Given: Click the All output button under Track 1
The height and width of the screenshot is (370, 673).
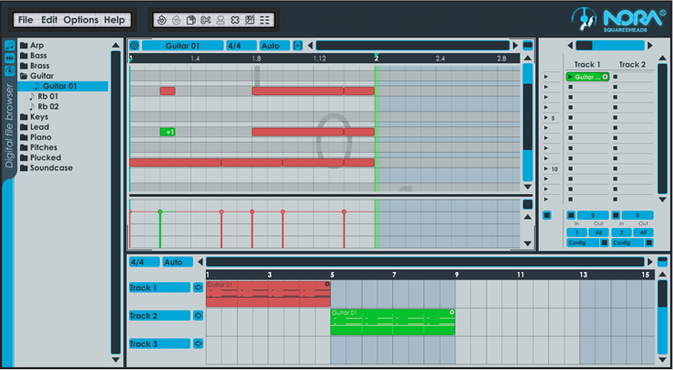Looking at the screenshot, I should (x=598, y=232).
